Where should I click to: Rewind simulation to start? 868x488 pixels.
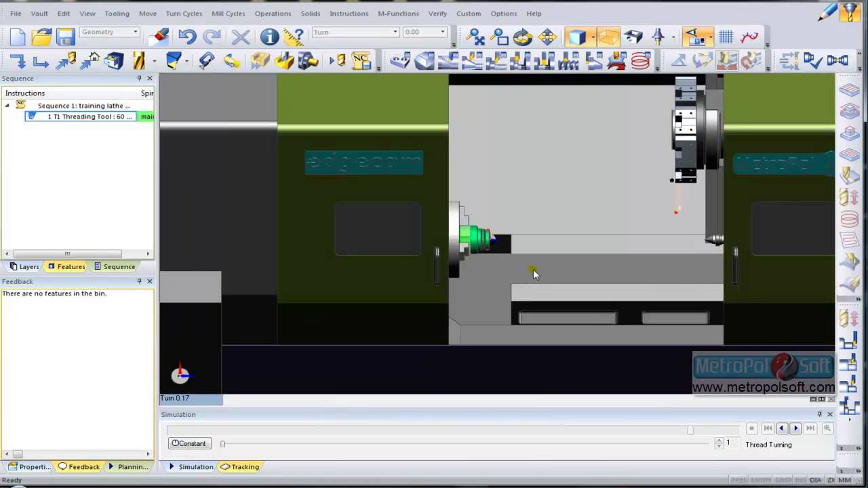pyautogui.click(x=768, y=428)
